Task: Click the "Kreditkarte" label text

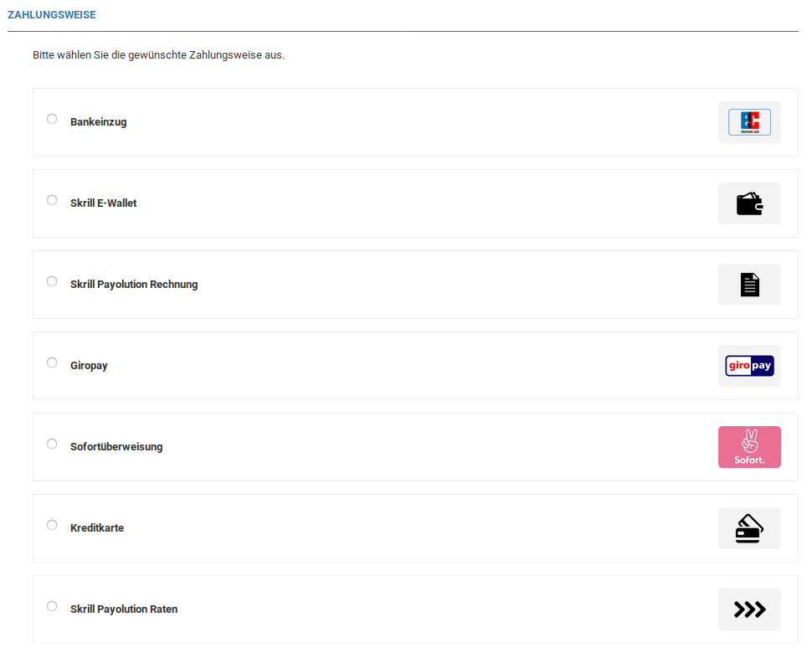Action: 97,528
